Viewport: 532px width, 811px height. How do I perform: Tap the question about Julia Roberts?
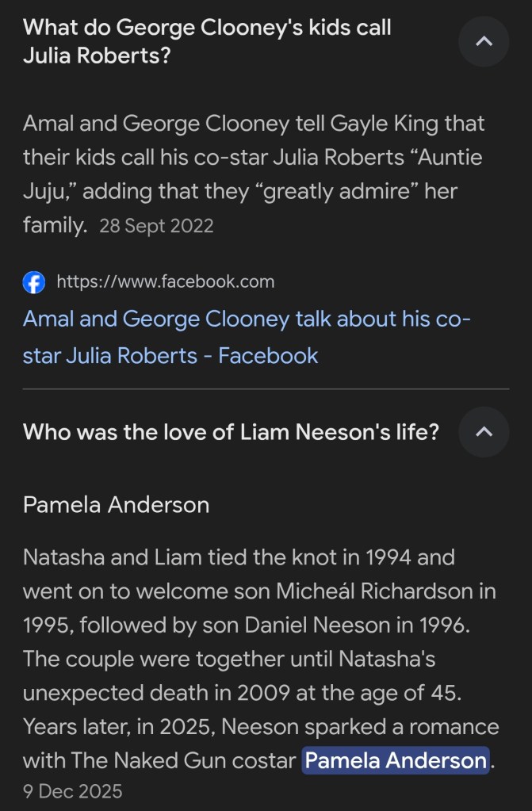point(207,42)
